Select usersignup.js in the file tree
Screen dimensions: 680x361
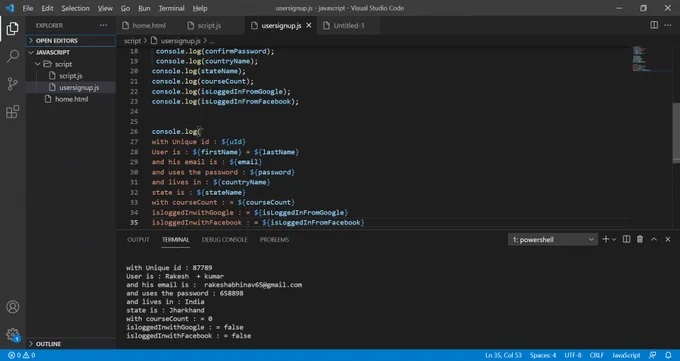coord(71,87)
